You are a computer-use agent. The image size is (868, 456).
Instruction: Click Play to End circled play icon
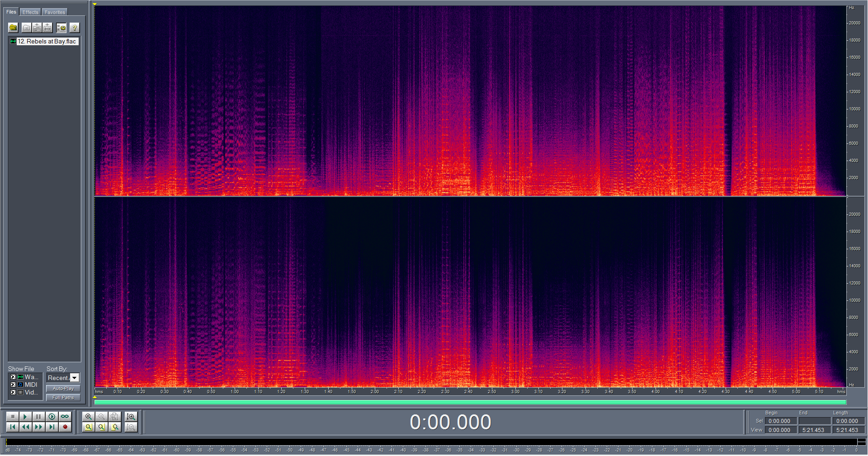click(52, 417)
